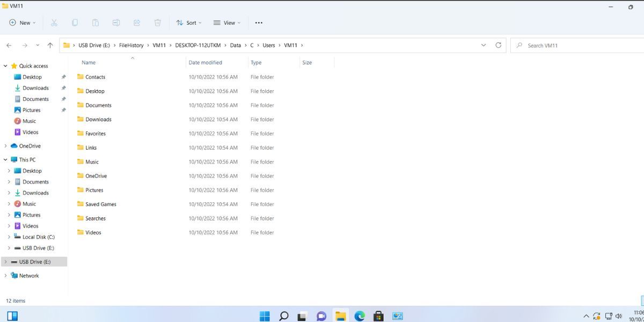The height and width of the screenshot is (322, 644).
Task: Open the View dropdown menu
Action: point(227,23)
